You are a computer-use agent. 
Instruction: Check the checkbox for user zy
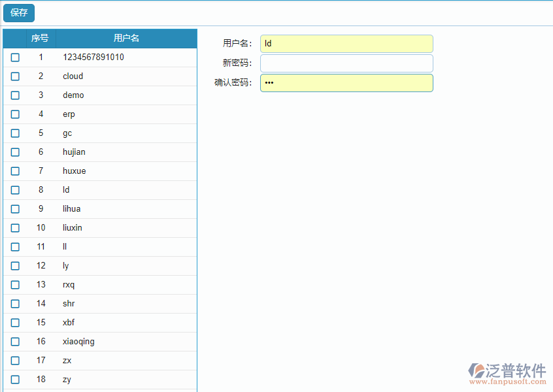coord(15,379)
